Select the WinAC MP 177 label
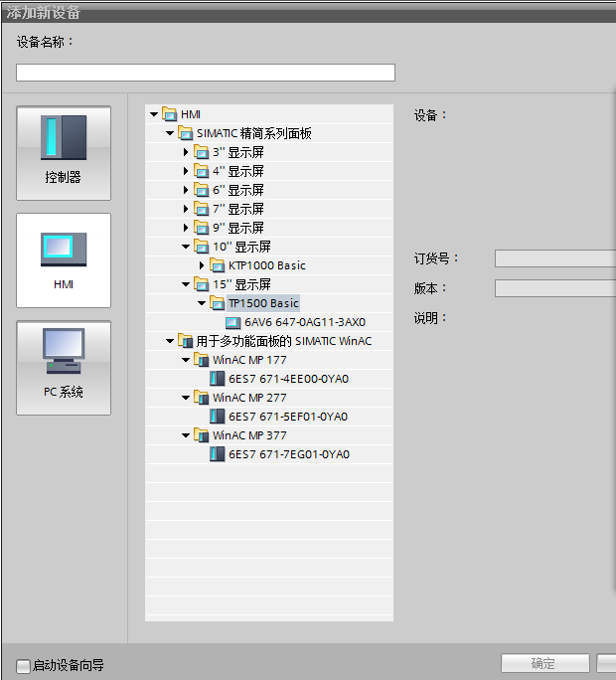616x680 pixels. point(249,360)
